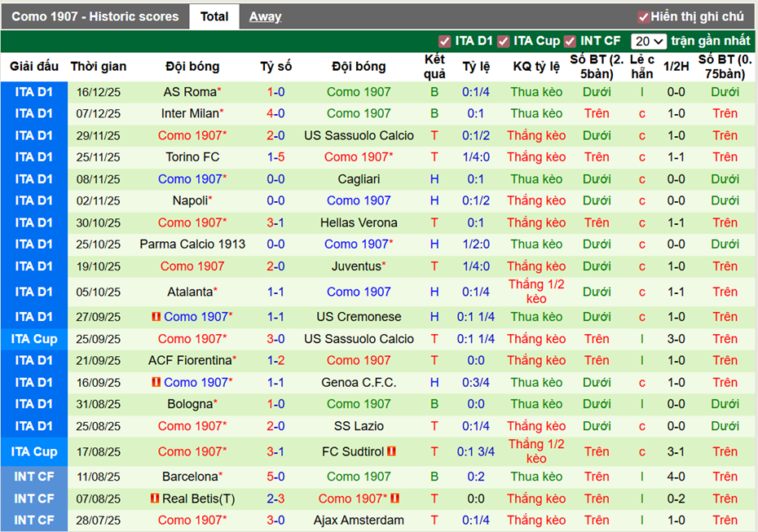Open Hellas Verona team link
758x532 pixels.
point(359,222)
